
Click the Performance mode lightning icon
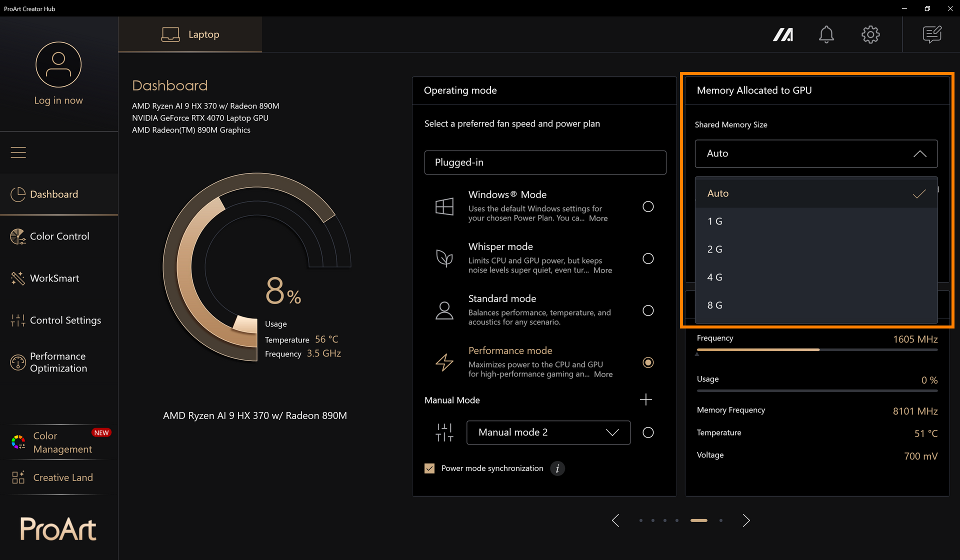point(444,362)
